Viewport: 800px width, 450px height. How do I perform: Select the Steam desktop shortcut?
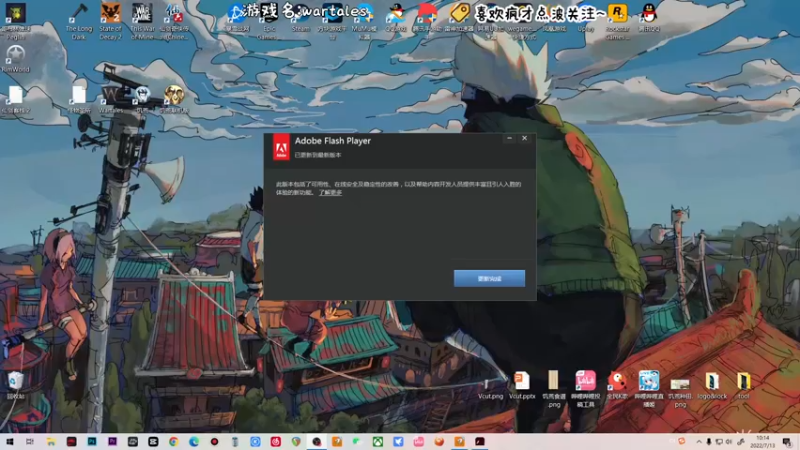pyautogui.click(x=301, y=18)
